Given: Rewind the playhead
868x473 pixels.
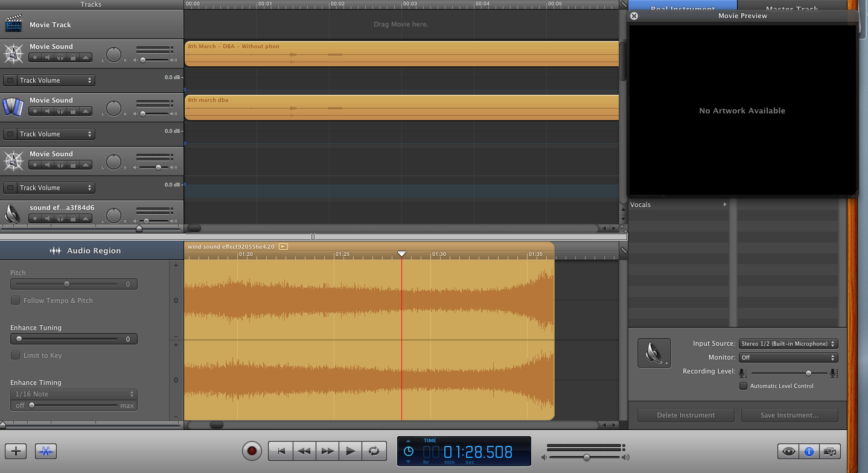Looking at the screenshot, I should [x=304, y=451].
